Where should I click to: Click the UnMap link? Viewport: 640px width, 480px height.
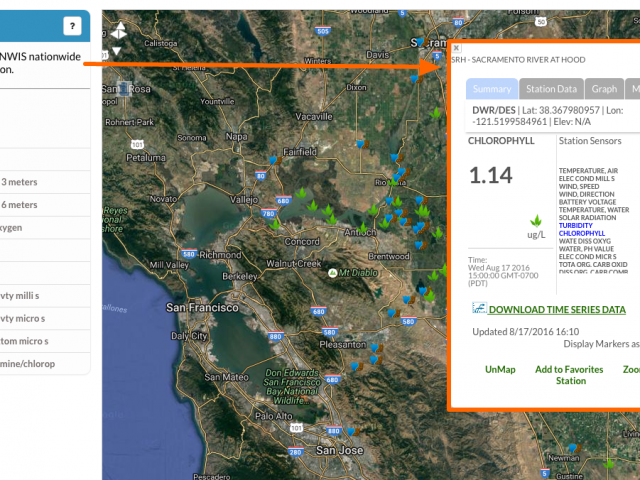500,369
